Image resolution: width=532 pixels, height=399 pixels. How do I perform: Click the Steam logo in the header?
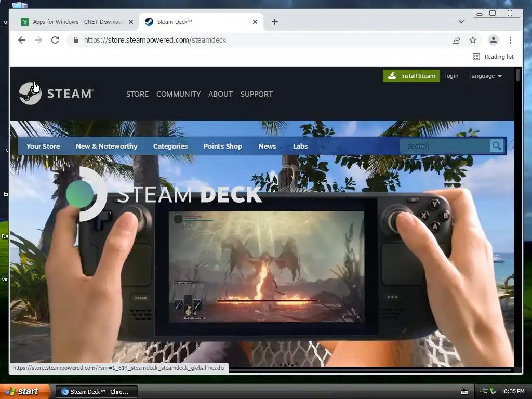(30, 94)
